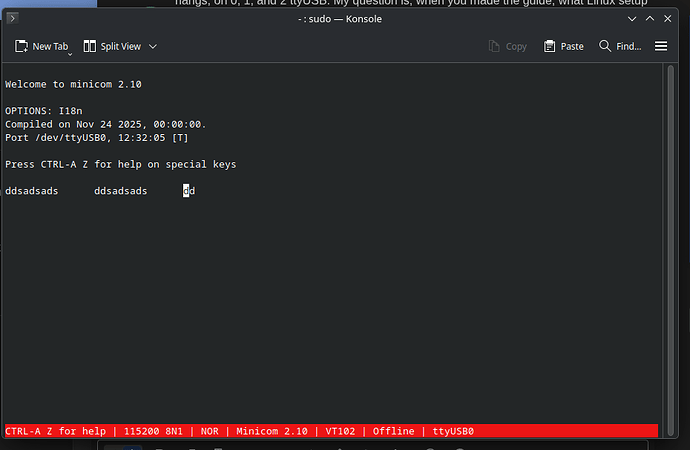Click 'ttyUSB0' in the status bar
Image resolution: width=690 pixels, height=450 pixels.
point(453,431)
